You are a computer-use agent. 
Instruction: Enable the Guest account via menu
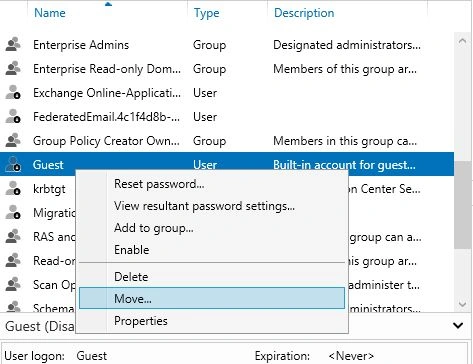tap(212, 250)
